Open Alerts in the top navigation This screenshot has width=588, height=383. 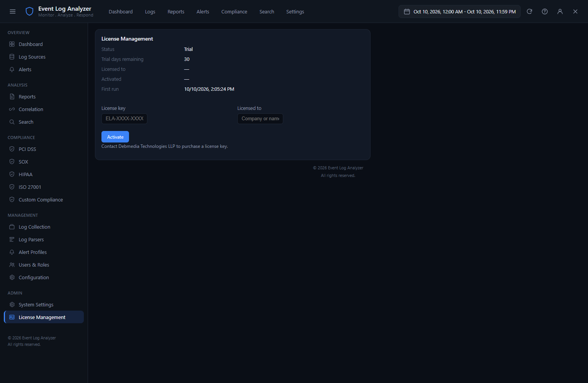tap(203, 11)
